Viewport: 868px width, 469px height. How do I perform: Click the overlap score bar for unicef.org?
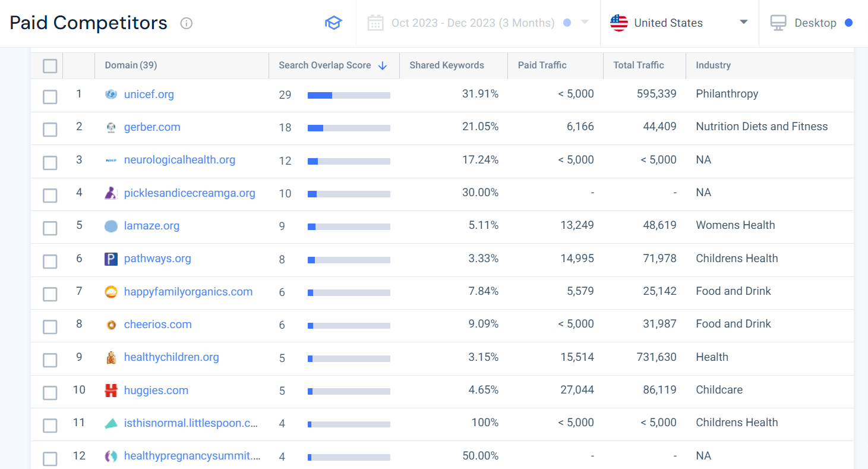(x=349, y=95)
